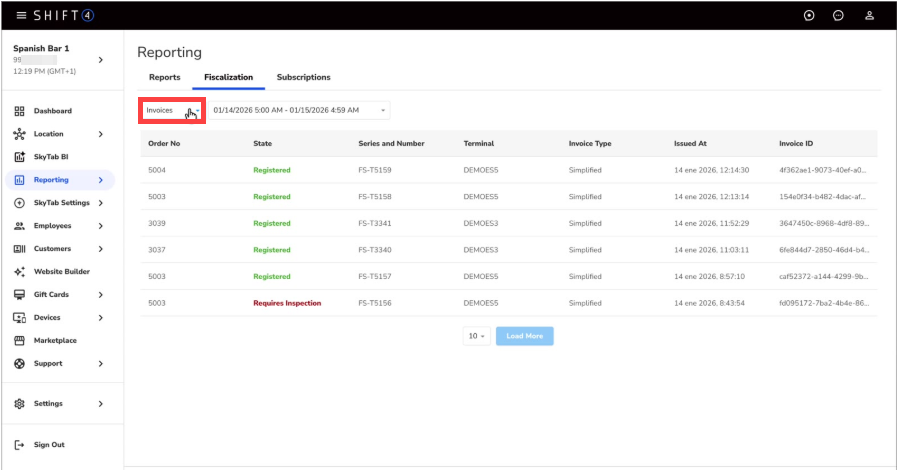Viewport: 903px width, 470px height.
Task: Go to Marketplace in sidebar
Action: [54, 340]
